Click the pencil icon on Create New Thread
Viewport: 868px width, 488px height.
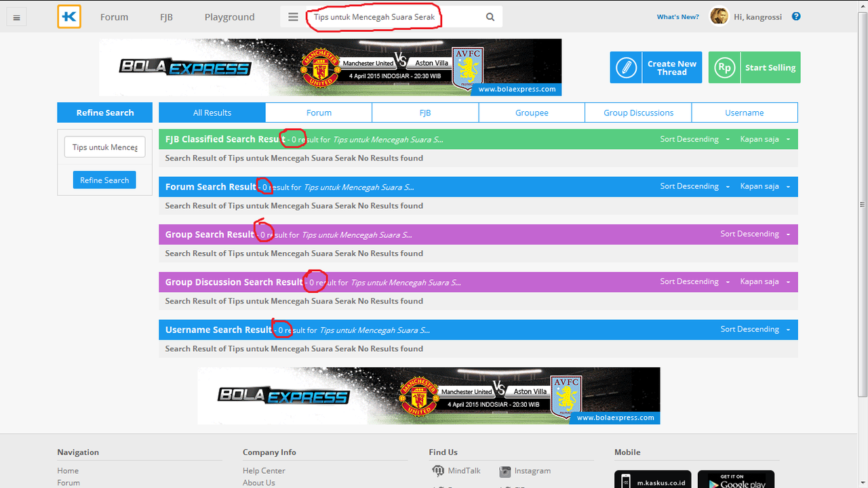[626, 68]
